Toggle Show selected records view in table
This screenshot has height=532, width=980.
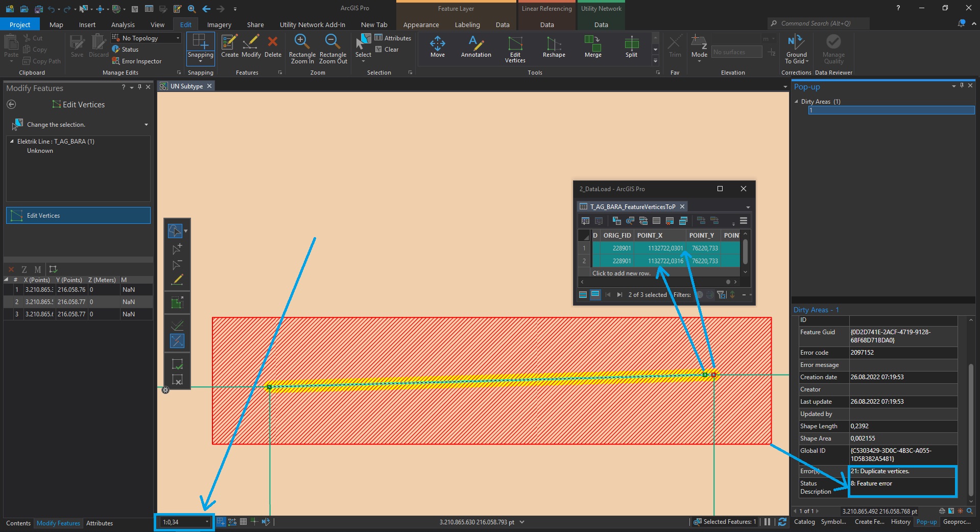(x=595, y=294)
